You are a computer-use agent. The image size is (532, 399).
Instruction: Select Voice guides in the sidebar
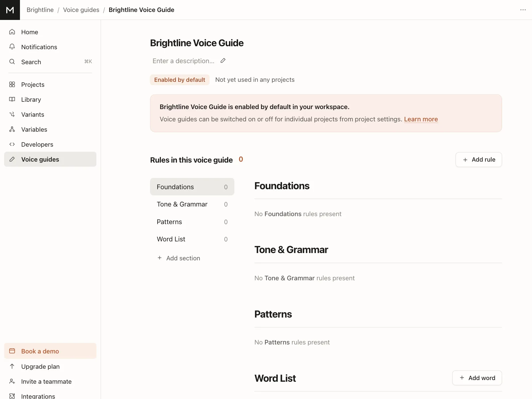pos(50,159)
